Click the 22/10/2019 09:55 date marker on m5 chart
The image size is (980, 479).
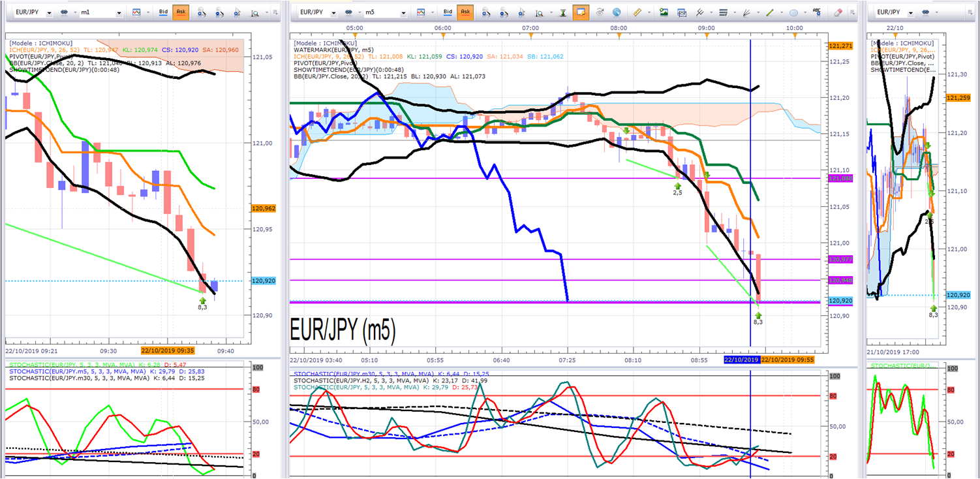pyautogui.click(x=786, y=360)
